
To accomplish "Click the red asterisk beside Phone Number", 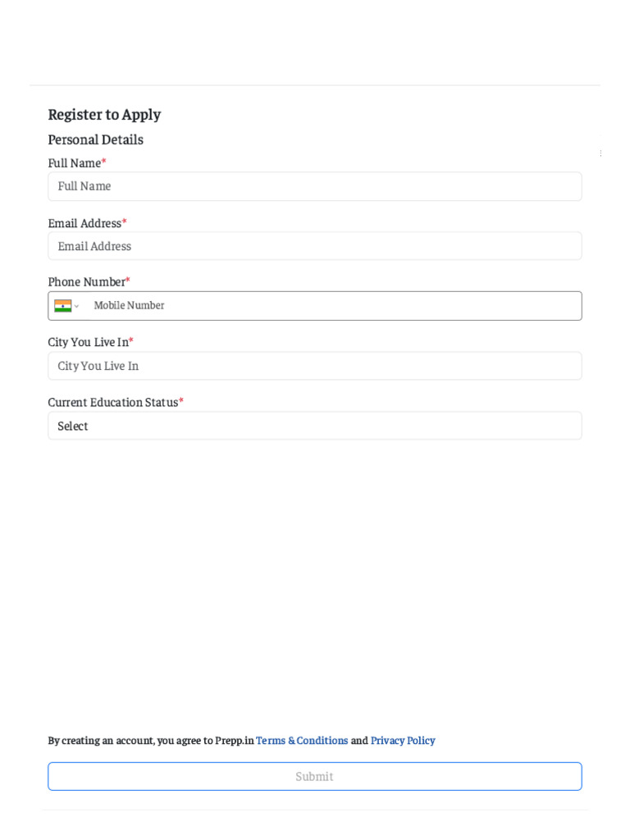I will pos(128,281).
